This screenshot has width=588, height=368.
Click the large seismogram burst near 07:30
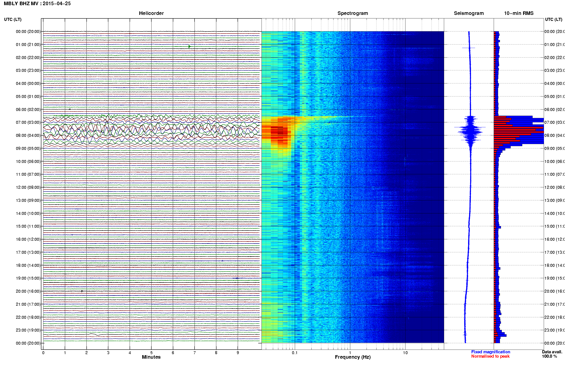tap(470, 131)
